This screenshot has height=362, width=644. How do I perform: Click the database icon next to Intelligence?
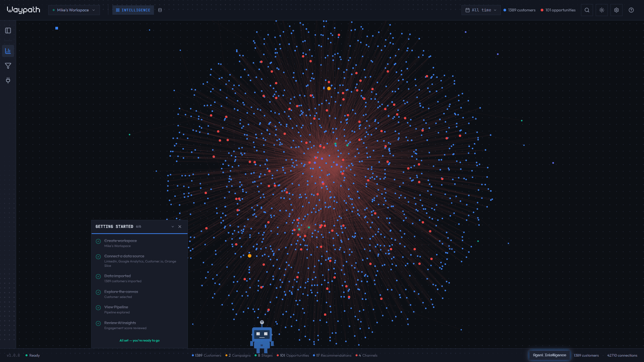tap(160, 10)
